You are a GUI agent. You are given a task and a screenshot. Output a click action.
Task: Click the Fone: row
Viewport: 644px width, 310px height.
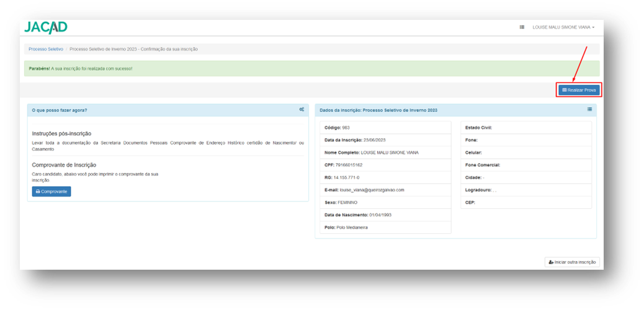[x=526, y=140]
